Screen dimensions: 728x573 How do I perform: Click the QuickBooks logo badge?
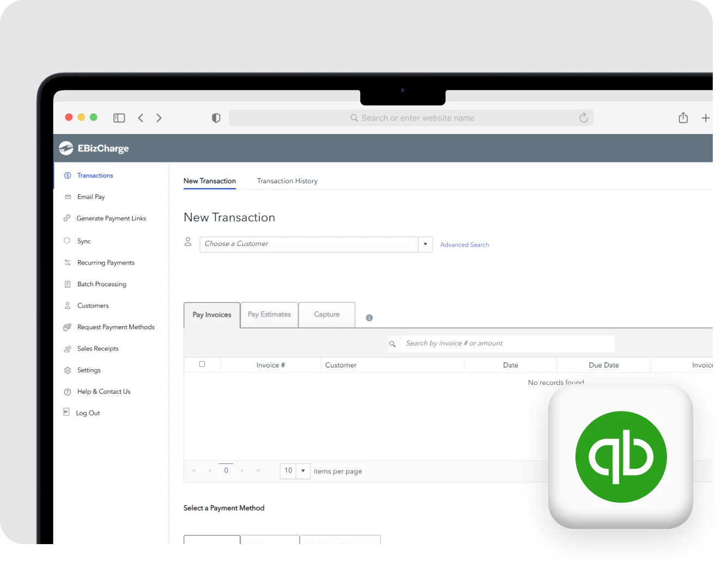[621, 457]
